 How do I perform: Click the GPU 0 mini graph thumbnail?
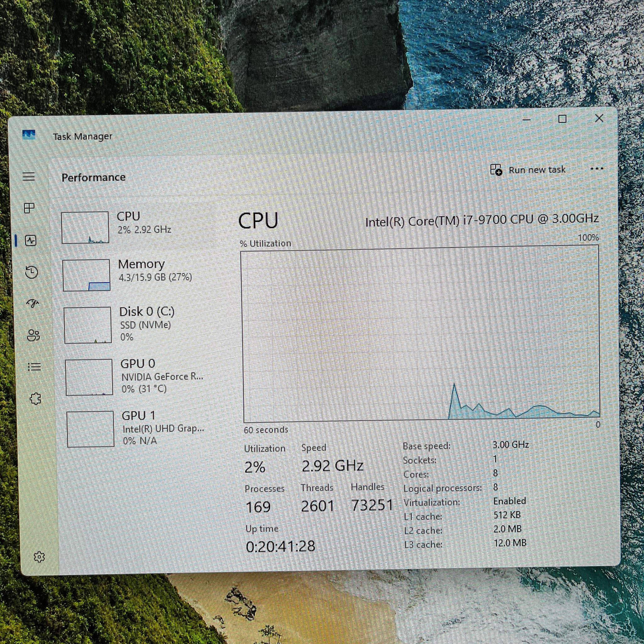click(89, 377)
